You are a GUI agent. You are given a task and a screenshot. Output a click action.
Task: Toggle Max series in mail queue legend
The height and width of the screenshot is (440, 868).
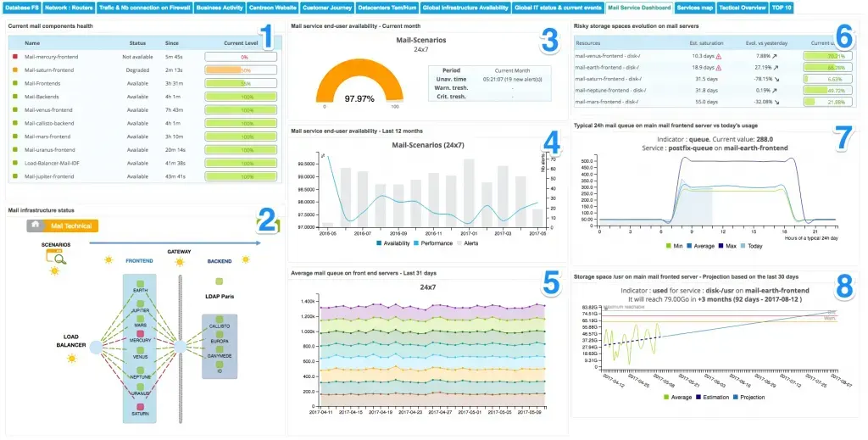pyautogui.click(x=726, y=246)
